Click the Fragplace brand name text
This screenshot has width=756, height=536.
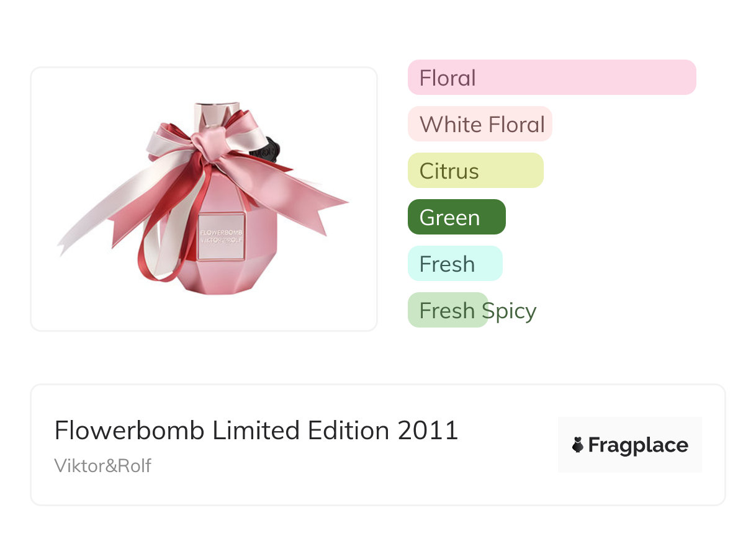(x=638, y=445)
